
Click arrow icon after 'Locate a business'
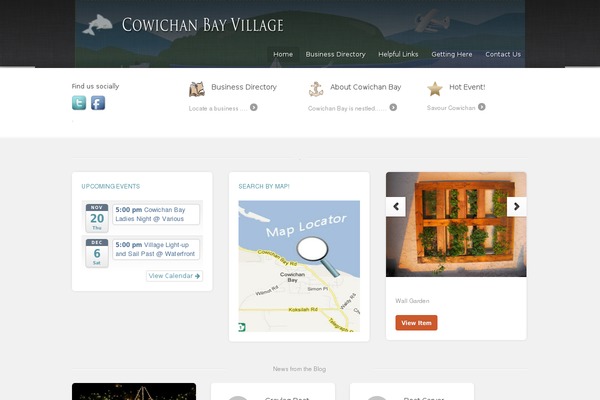254,108
